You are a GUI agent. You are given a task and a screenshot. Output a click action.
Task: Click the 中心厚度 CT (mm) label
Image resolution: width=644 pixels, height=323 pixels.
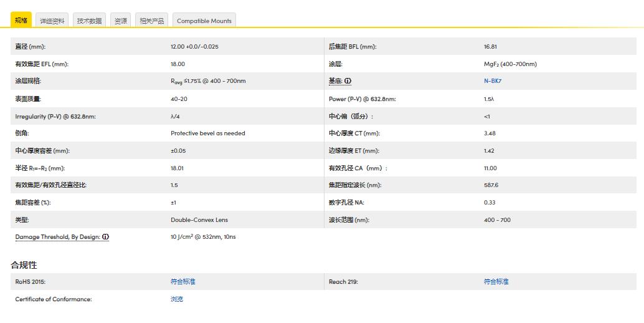[354, 133]
